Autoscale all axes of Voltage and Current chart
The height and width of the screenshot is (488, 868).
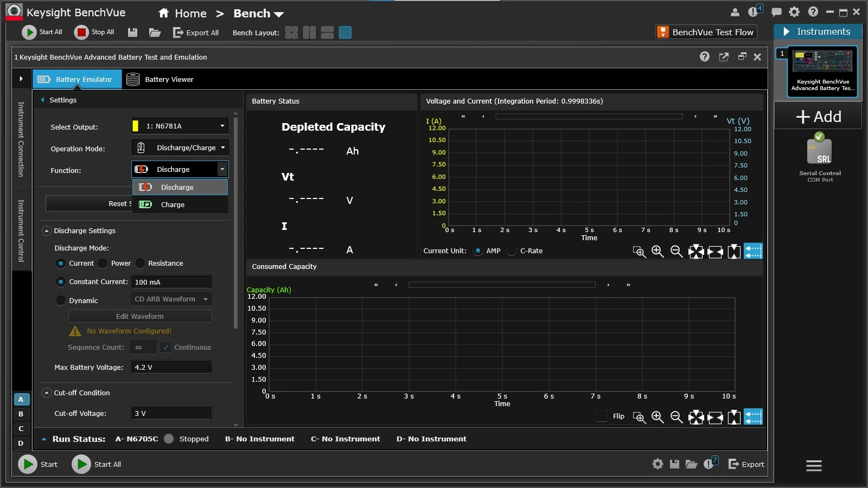coord(696,251)
